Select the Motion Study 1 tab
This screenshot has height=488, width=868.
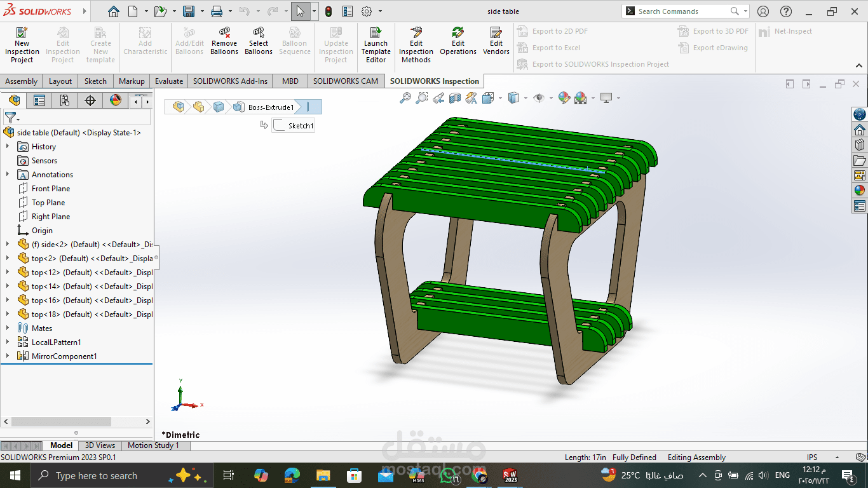pyautogui.click(x=153, y=445)
